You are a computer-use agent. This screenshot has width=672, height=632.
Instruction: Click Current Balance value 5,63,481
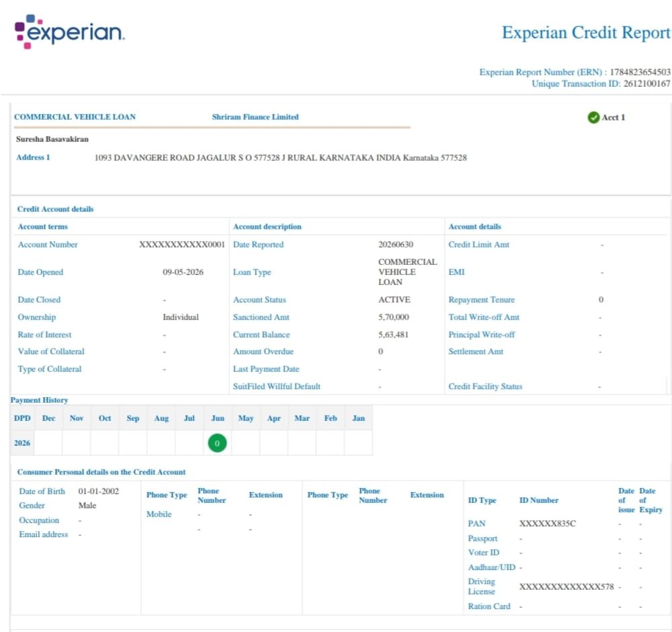point(393,334)
